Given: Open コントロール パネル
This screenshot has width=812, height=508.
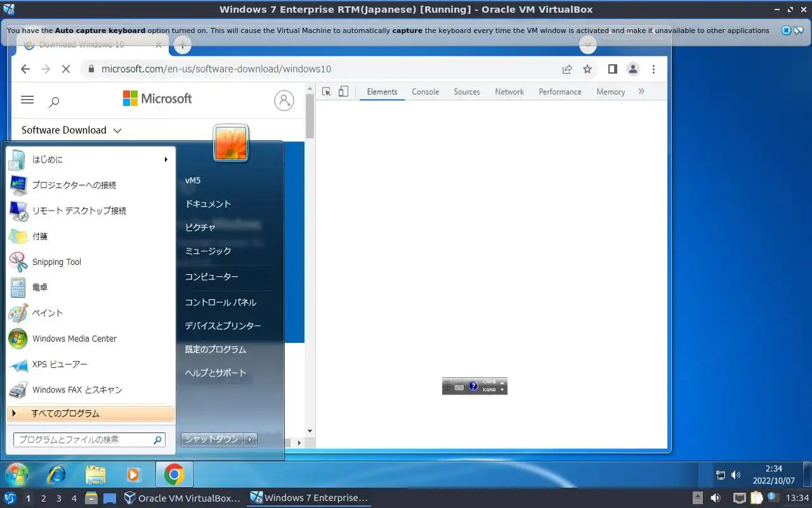Looking at the screenshot, I should 221,302.
